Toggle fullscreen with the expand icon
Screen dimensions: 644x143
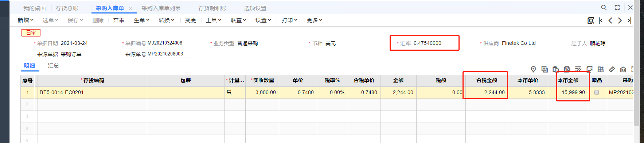tap(617, 7)
